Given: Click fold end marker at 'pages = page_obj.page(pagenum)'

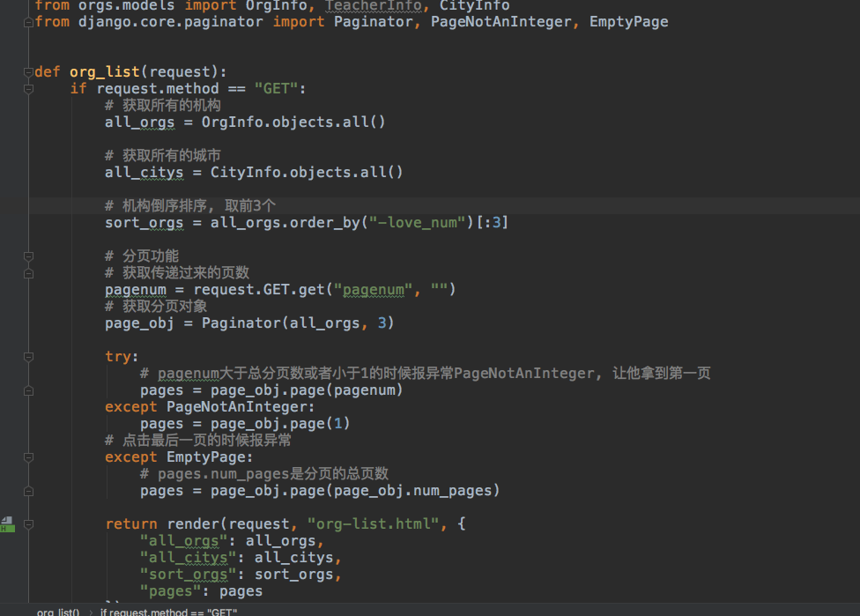Looking at the screenshot, I should (x=28, y=390).
